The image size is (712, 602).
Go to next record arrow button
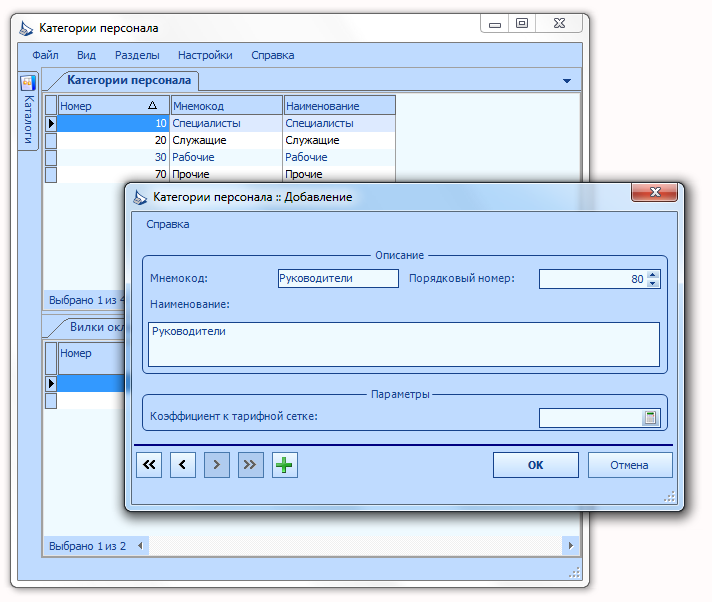click(x=217, y=464)
